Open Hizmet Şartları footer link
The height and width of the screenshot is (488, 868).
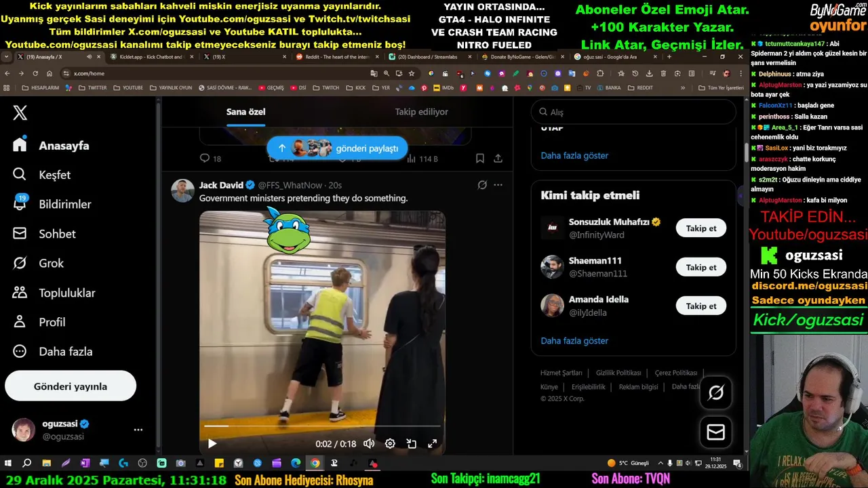pos(561,373)
